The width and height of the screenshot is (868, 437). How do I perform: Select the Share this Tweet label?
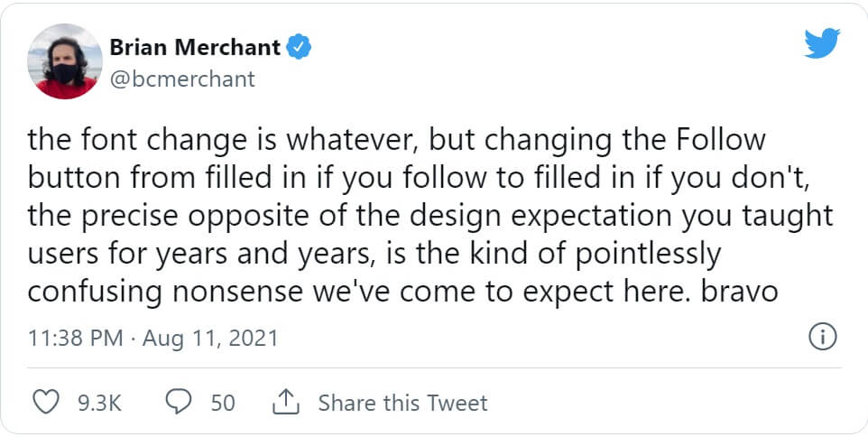(402, 403)
